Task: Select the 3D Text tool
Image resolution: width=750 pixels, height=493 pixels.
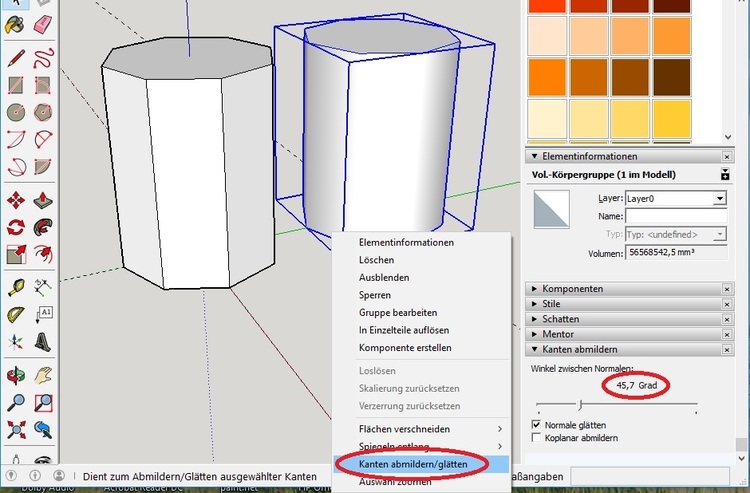Action: (43, 342)
